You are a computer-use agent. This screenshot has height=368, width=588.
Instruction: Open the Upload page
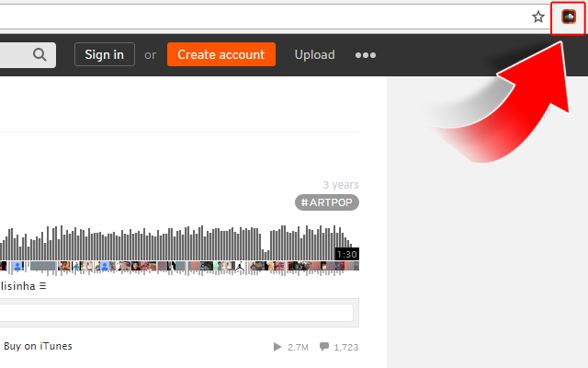314,55
